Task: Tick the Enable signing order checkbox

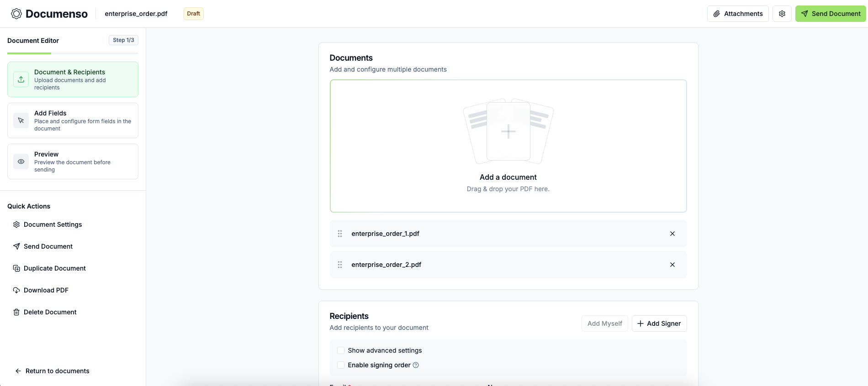Action: click(x=341, y=365)
